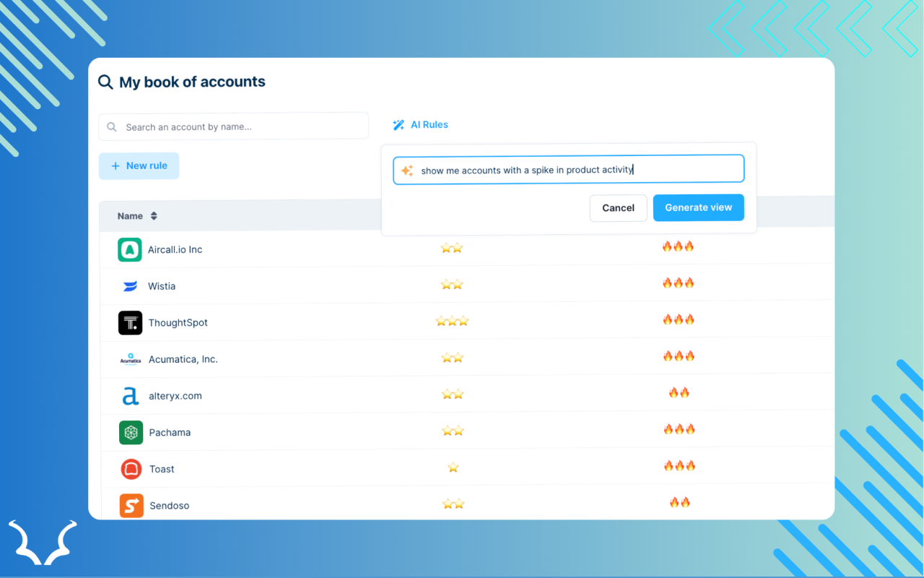
Task: Click into the AI prompt text field
Action: (x=569, y=170)
